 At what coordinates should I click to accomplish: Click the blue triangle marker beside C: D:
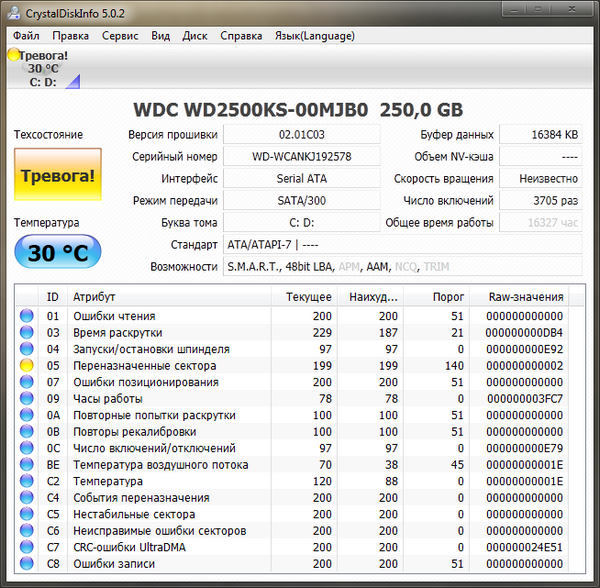tap(73, 81)
